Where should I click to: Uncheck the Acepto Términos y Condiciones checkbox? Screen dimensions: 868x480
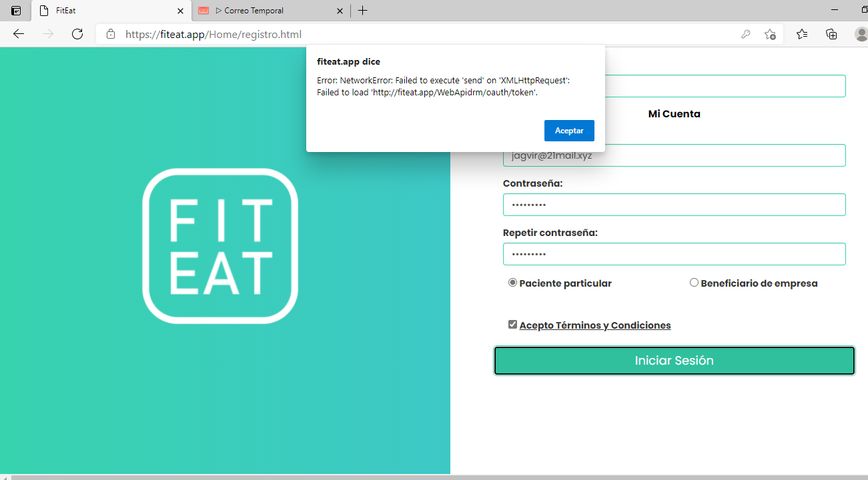(512, 325)
